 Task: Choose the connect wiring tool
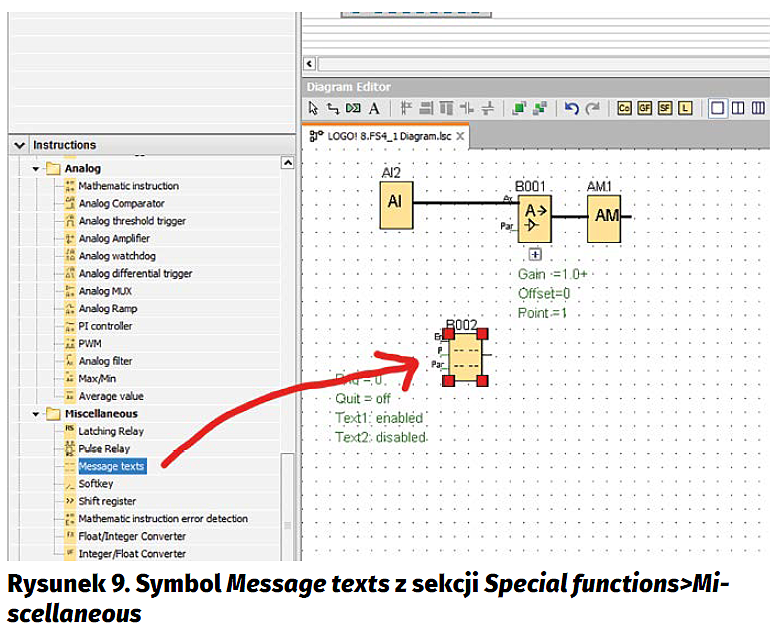coord(332,108)
